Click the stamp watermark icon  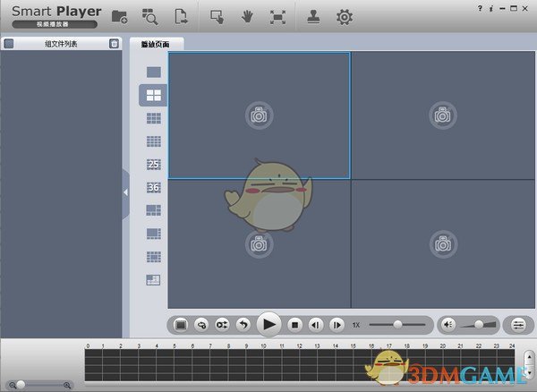[313, 16]
